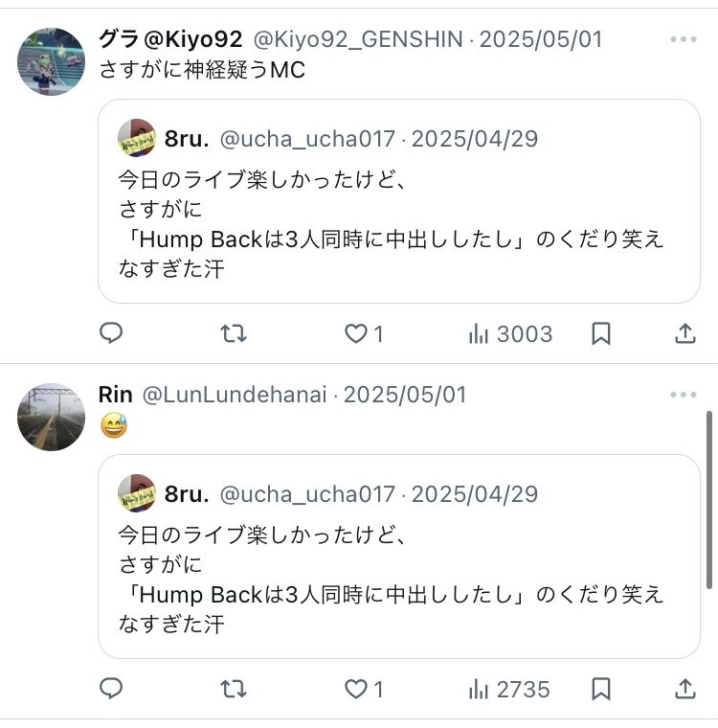Open more options for Rin's post
Image resolution: width=718 pixels, height=728 pixels.
pos(684,395)
